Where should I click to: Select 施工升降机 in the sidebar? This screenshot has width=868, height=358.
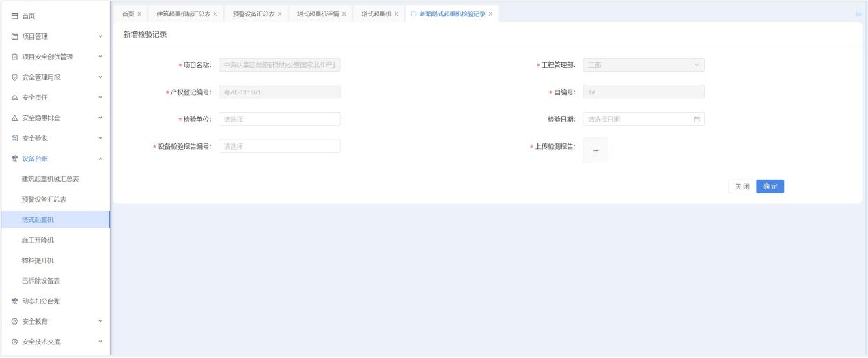pos(38,240)
